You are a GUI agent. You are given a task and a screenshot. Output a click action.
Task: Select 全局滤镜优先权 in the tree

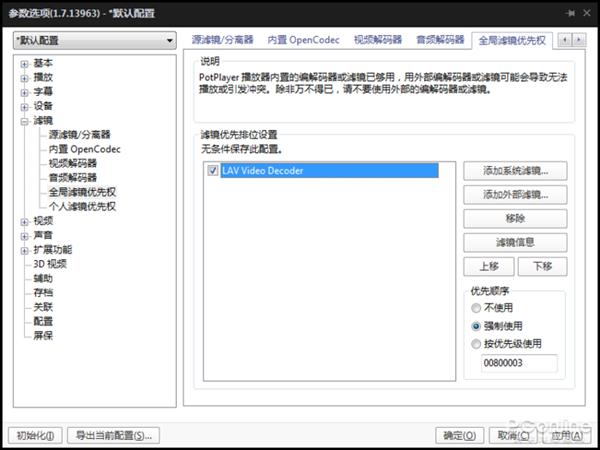click(82, 192)
